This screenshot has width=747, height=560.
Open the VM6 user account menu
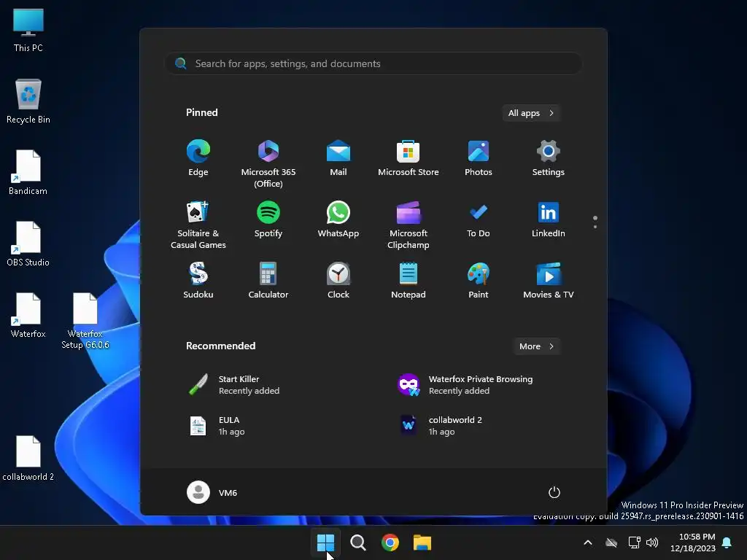tap(212, 492)
